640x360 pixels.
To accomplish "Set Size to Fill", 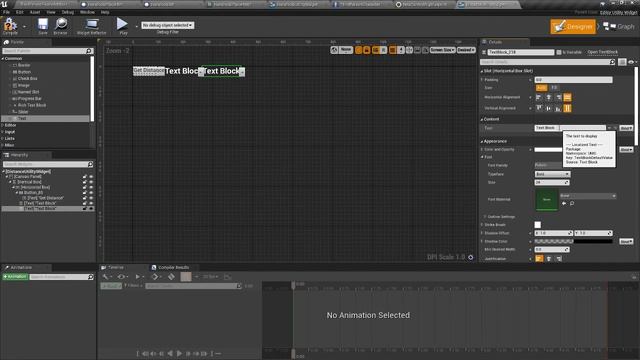I will coord(554,88).
